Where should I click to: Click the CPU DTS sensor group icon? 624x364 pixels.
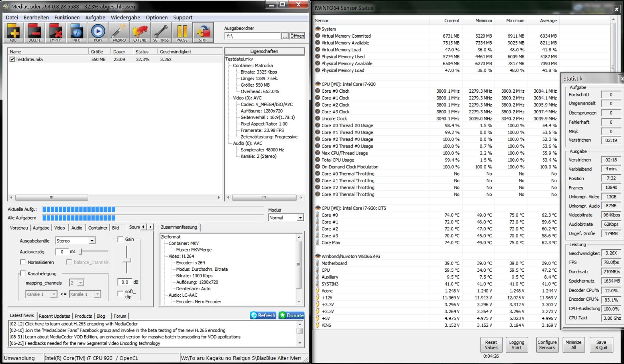317,208
